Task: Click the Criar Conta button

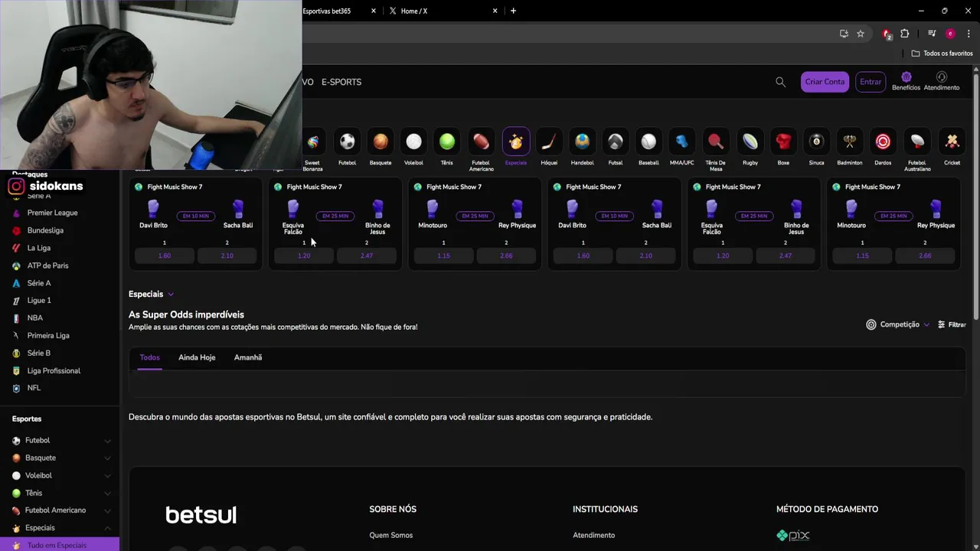Action: 825,82
